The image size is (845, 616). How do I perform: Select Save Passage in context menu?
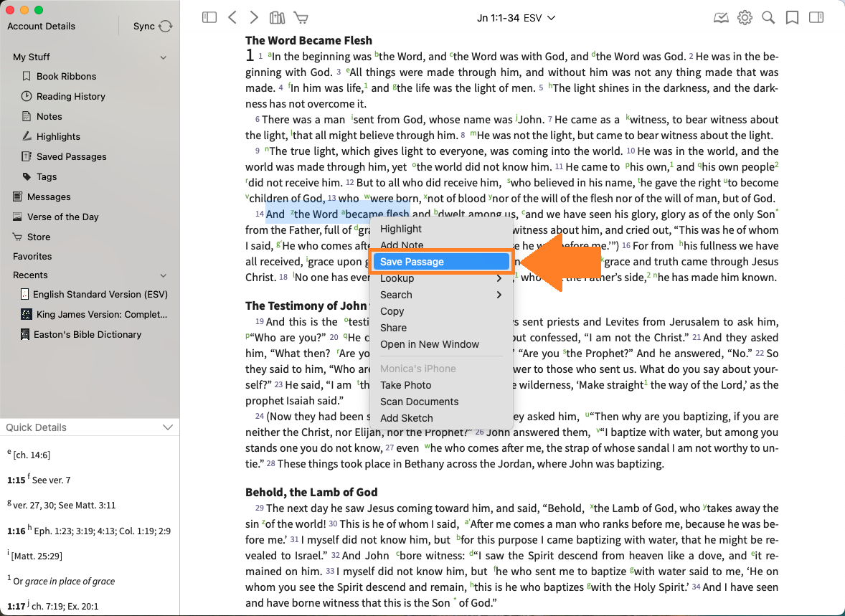[x=412, y=262]
